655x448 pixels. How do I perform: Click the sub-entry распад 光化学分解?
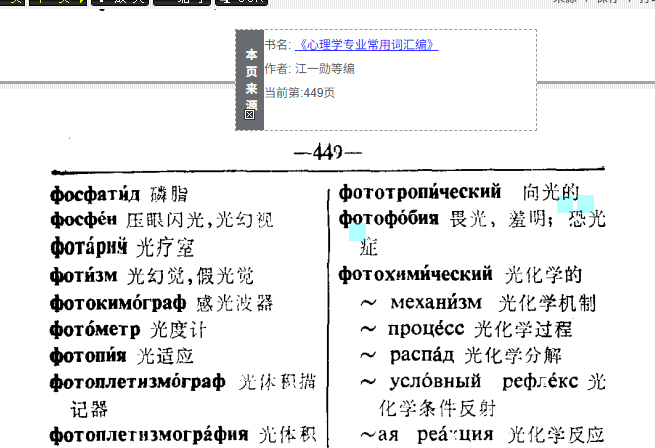(461, 355)
